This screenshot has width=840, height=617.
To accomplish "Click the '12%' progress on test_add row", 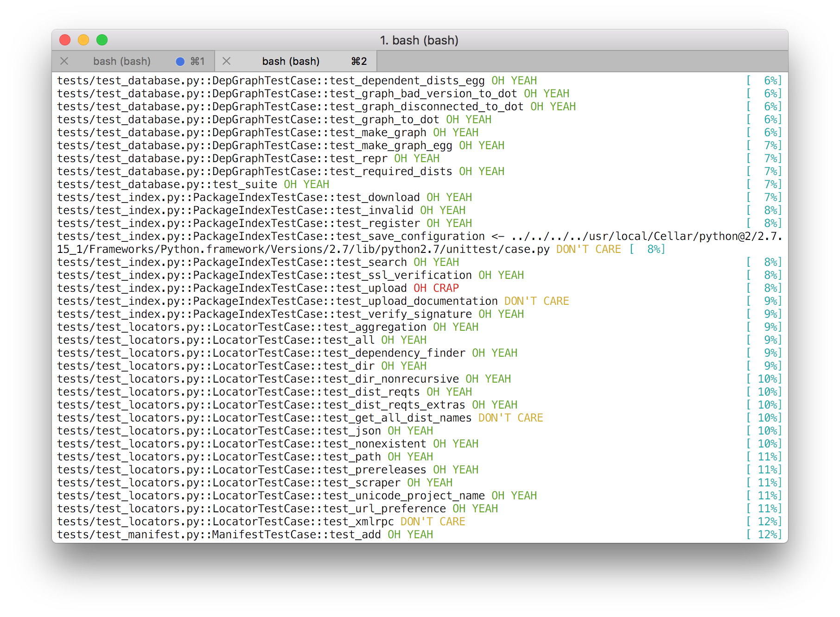I will [x=764, y=535].
